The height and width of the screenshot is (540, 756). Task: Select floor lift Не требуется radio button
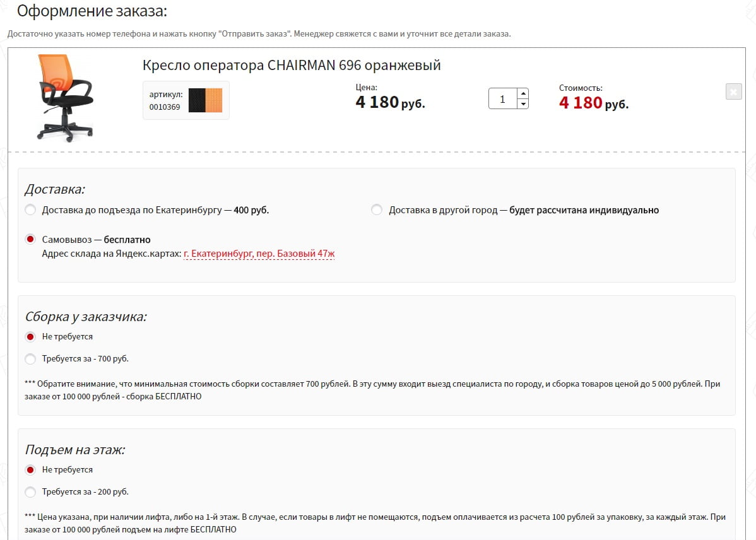point(30,470)
